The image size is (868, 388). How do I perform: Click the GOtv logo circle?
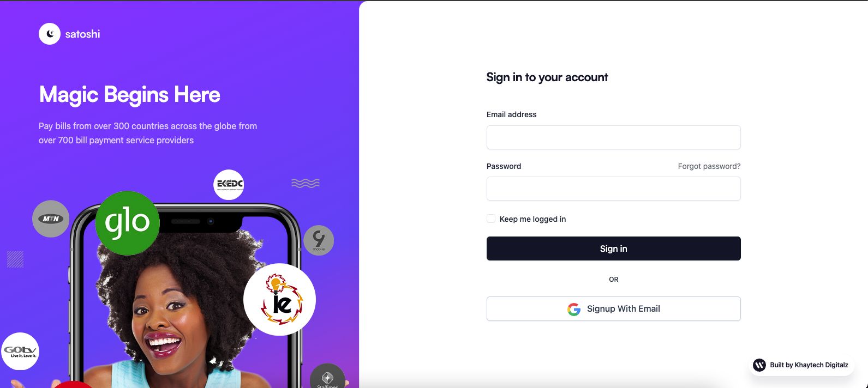click(20, 351)
